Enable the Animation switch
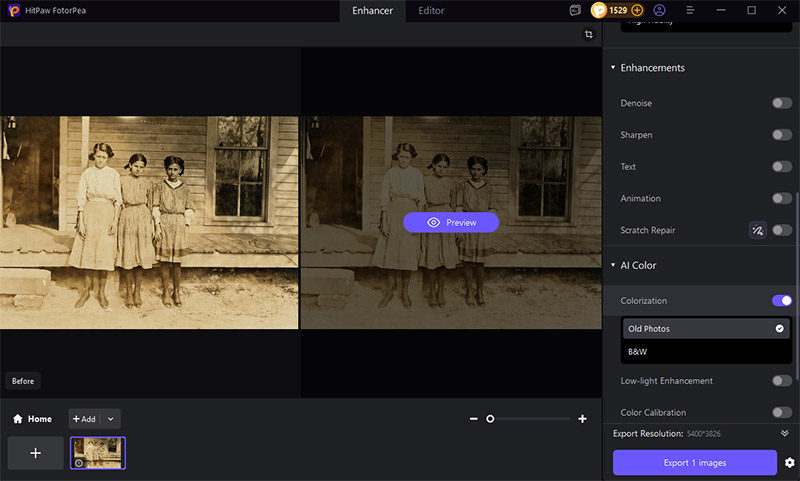This screenshot has width=800, height=481. click(782, 198)
